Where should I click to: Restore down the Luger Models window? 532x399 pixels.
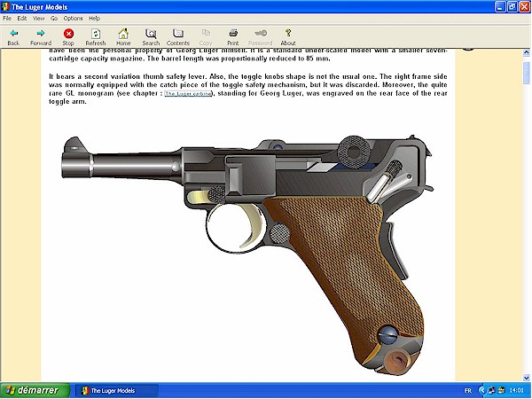pos(512,7)
